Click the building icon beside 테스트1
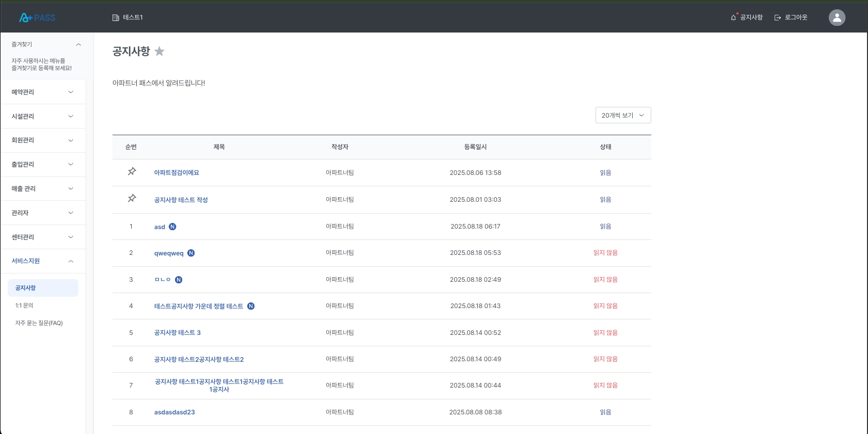 [116, 18]
